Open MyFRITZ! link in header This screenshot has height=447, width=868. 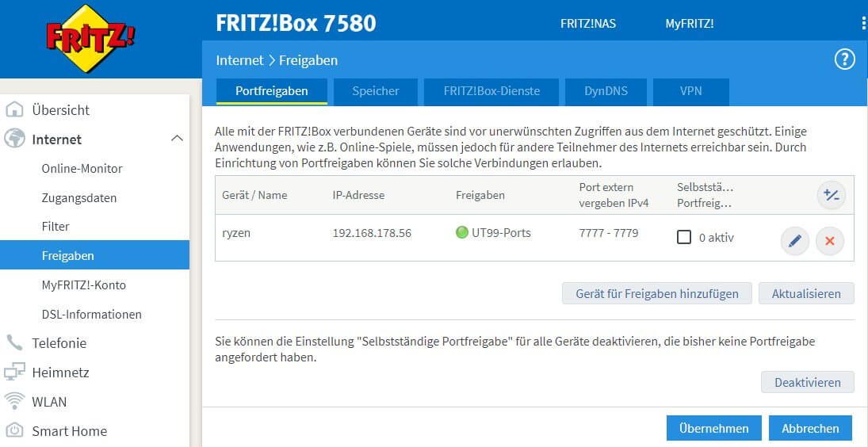(689, 24)
